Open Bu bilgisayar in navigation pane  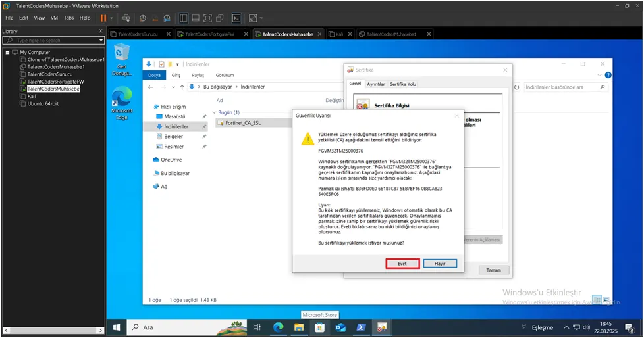(x=171, y=174)
